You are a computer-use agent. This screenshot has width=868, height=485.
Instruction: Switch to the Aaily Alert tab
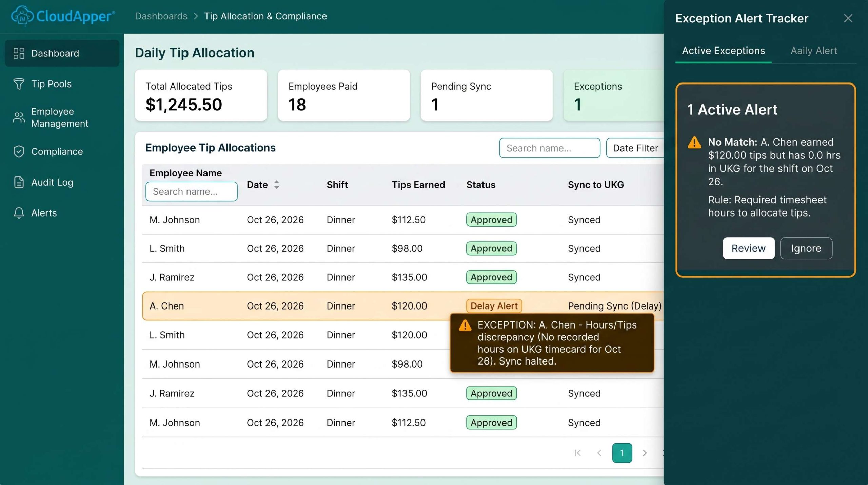814,51
